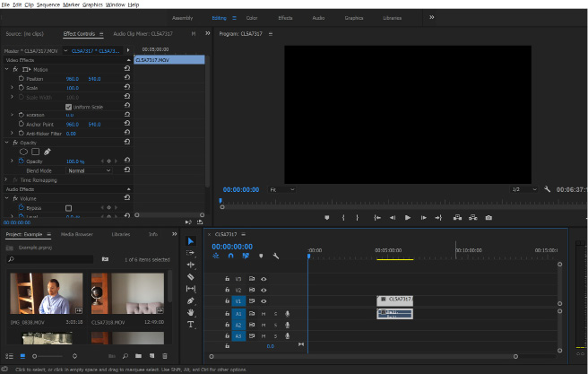588x374 pixels.
Task: Select the Type tool
Action: pyautogui.click(x=191, y=324)
